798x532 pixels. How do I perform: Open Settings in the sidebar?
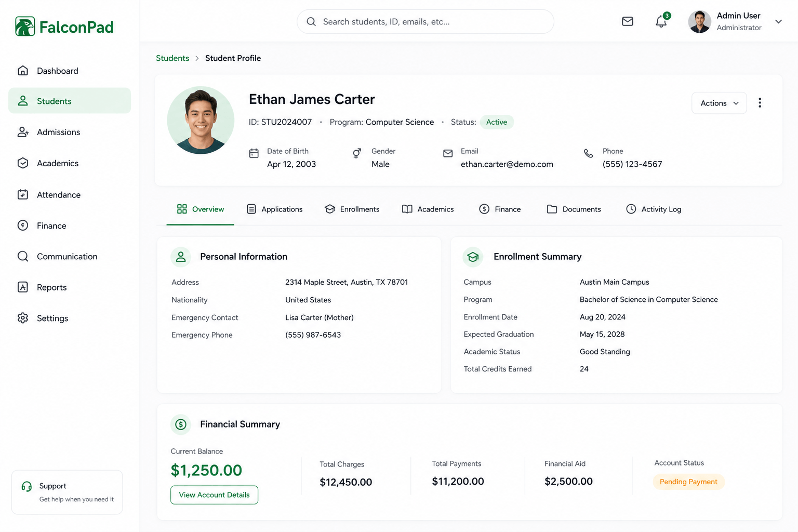click(x=70, y=318)
